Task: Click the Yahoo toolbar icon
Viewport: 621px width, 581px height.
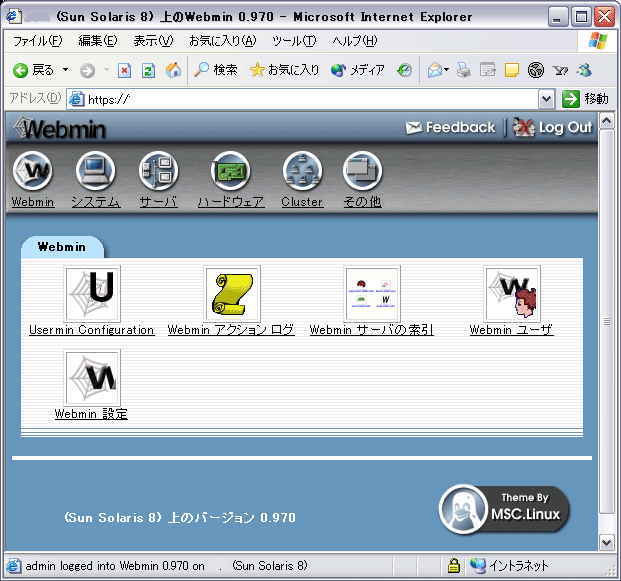Action: pyautogui.click(x=560, y=70)
